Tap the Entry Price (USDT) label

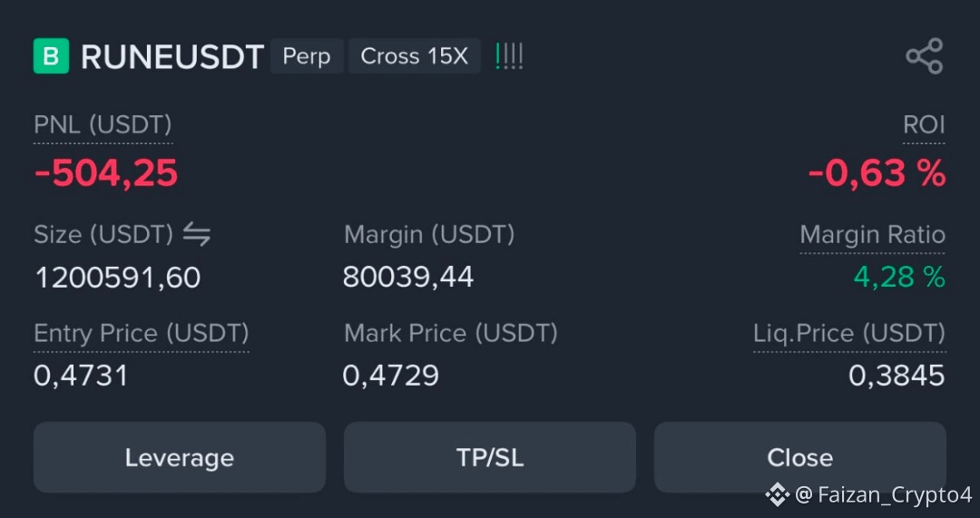click(142, 333)
